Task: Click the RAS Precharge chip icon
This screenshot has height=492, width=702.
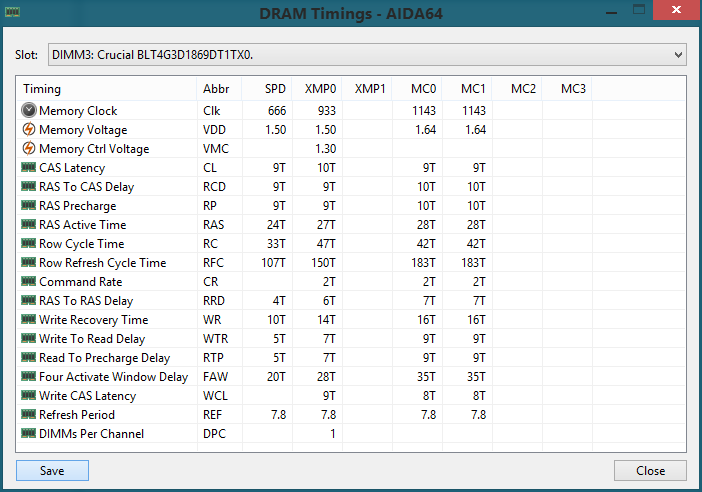Action: pos(29,205)
